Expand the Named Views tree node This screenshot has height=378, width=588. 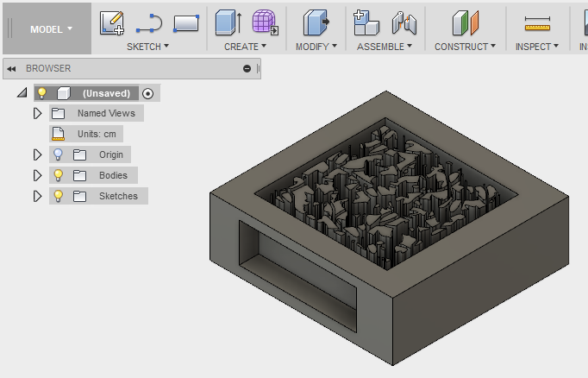tap(37, 113)
